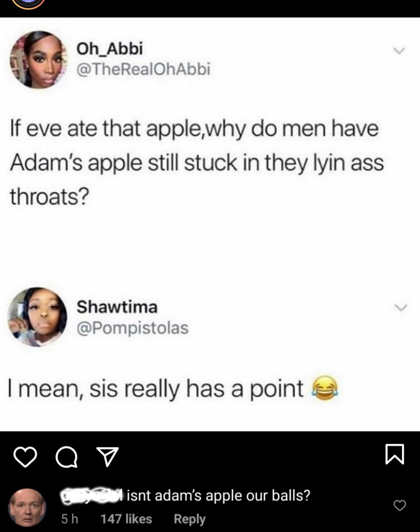Open comments with speech bubble icon
Screen dimensions: 420x532
pyautogui.click(x=67, y=457)
